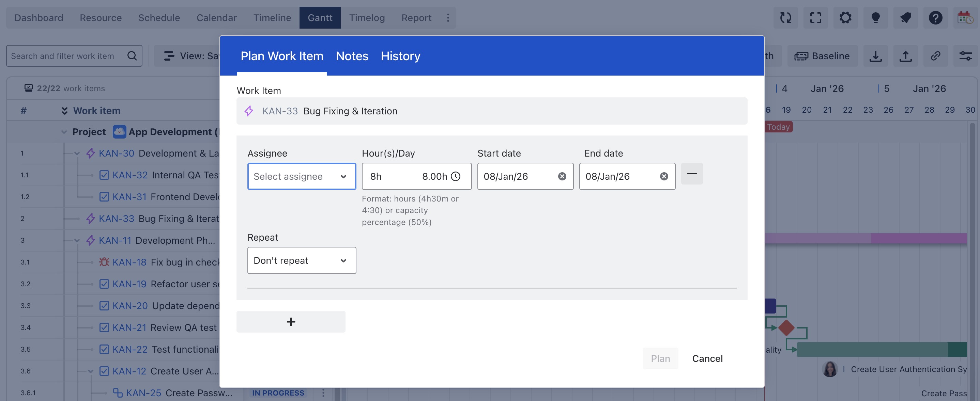Clear the Start date field
This screenshot has width=980, height=401.
[562, 176]
